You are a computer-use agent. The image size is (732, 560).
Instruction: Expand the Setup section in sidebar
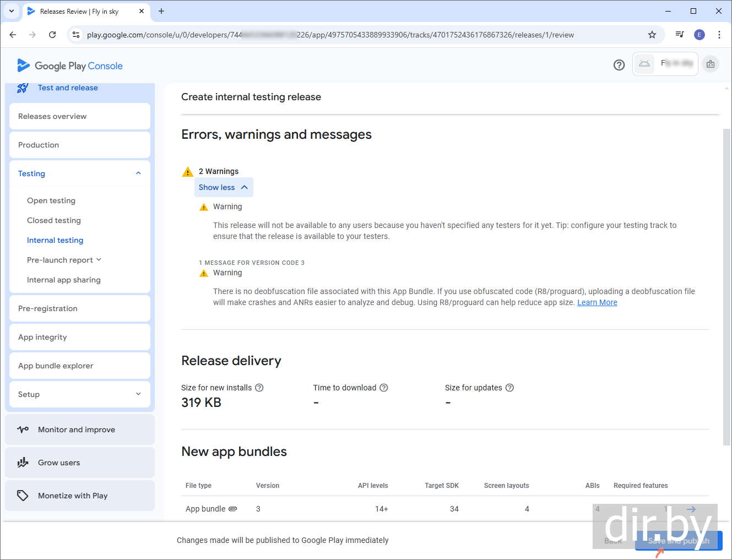tap(138, 394)
